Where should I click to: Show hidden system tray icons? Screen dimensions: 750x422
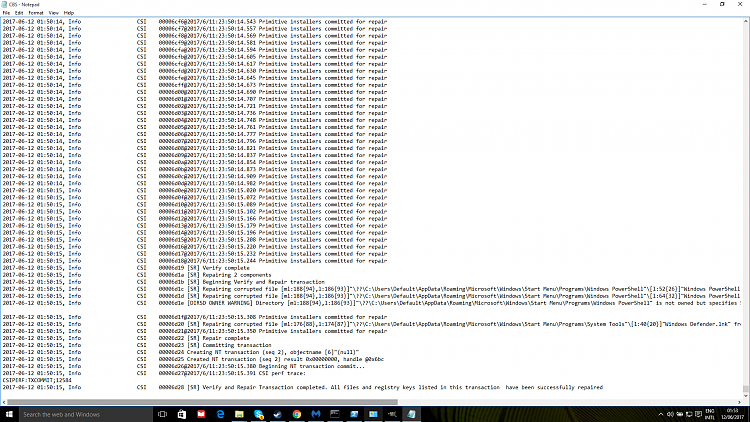click(661, 414)
